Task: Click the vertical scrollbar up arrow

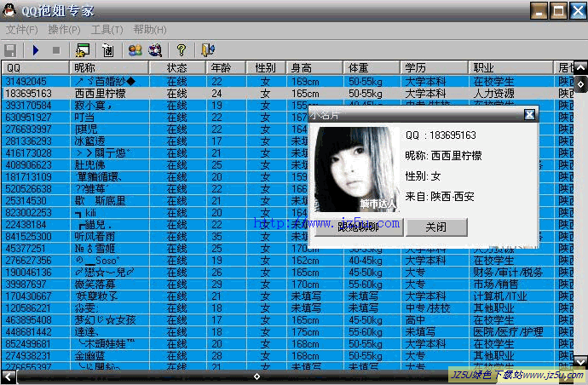Action: click(580, 68)
